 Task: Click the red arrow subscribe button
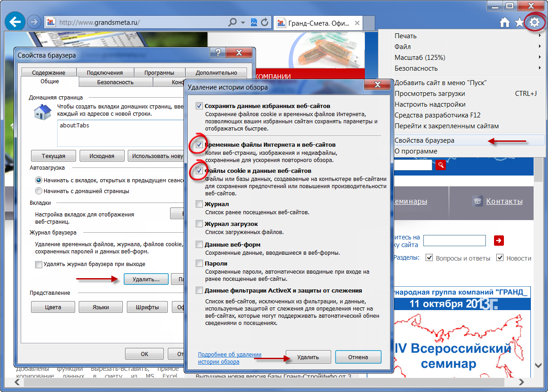click(x=499, y=240)
